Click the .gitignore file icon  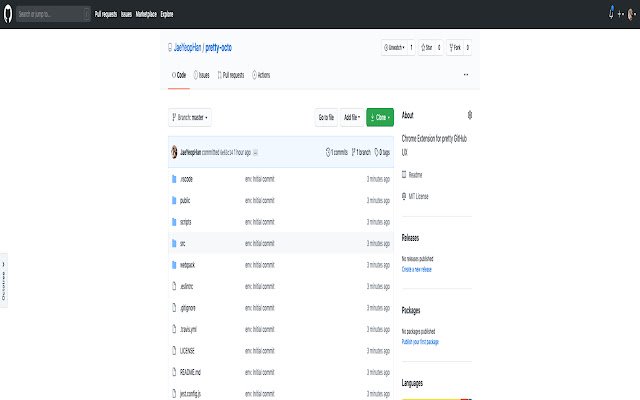[174, 308]
